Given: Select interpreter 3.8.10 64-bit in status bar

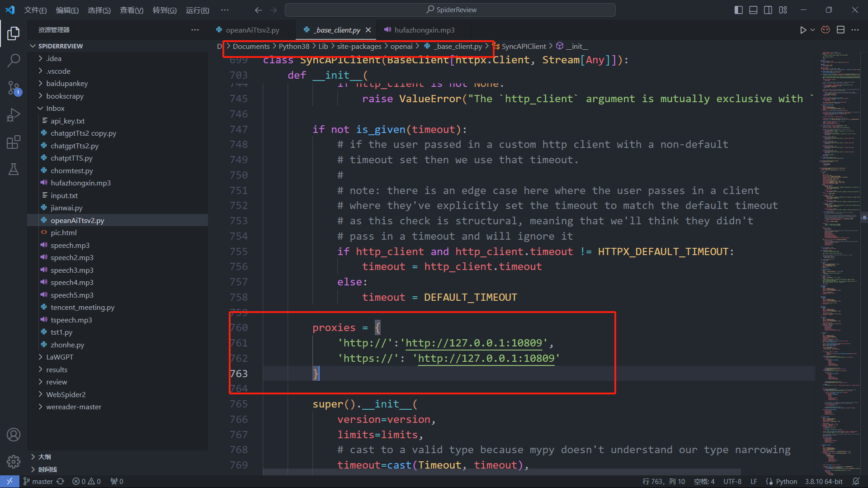Looking at the screenshot, I should click(824, 482).
